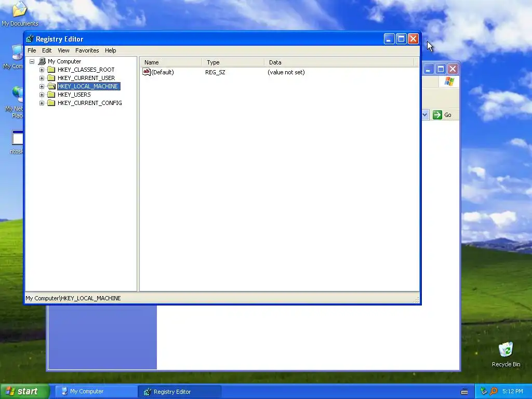
Task: Open the View menu in Registry Editor
Action: pyautogui.click(x=63, y=50)
